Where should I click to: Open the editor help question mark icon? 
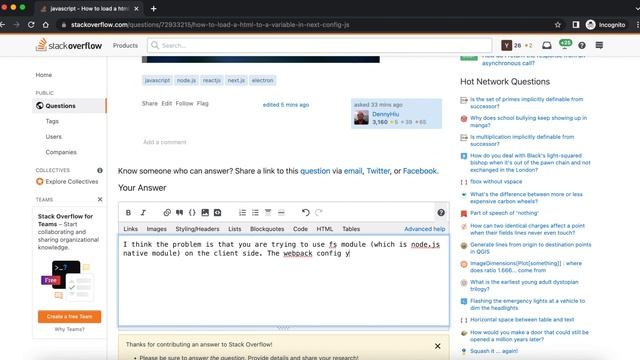[x=441, y=213]
